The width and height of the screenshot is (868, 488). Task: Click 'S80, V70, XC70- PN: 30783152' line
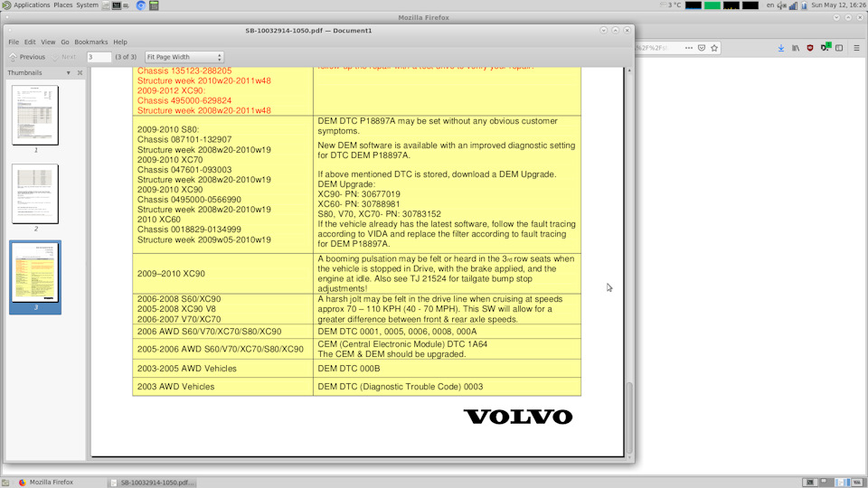pyautogui.click(x=379, y=214)
